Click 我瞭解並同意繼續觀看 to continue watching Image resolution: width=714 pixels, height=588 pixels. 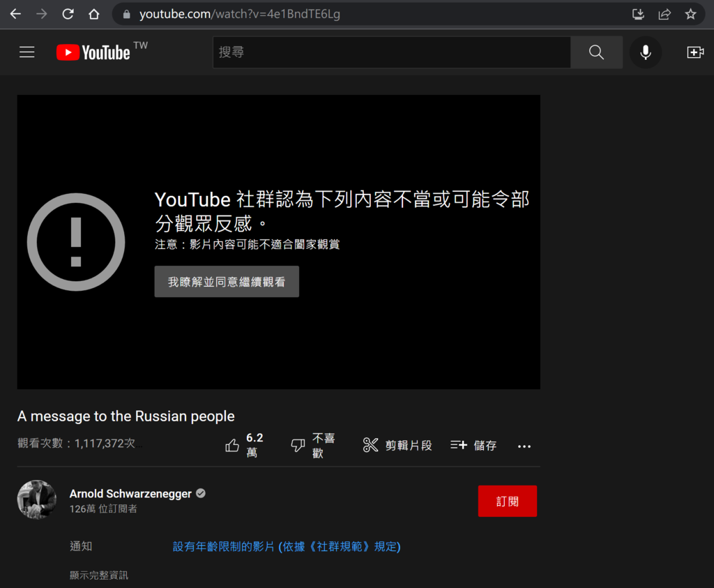[227, 282]
